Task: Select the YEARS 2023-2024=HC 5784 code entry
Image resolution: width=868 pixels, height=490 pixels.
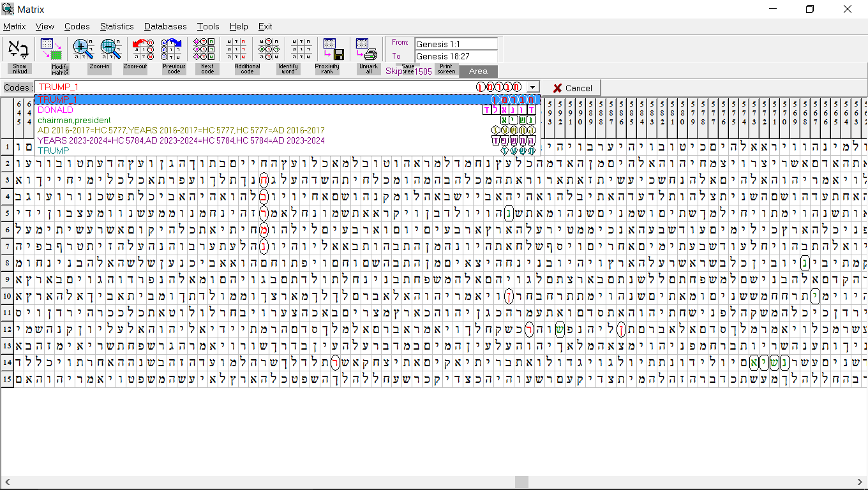Action: [287, 140]
